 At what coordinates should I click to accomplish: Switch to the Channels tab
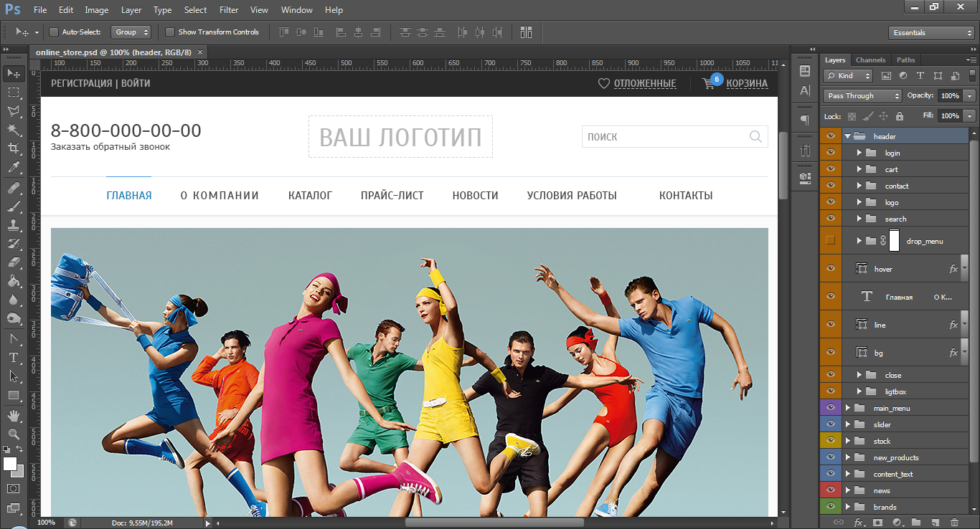(870, 60)
